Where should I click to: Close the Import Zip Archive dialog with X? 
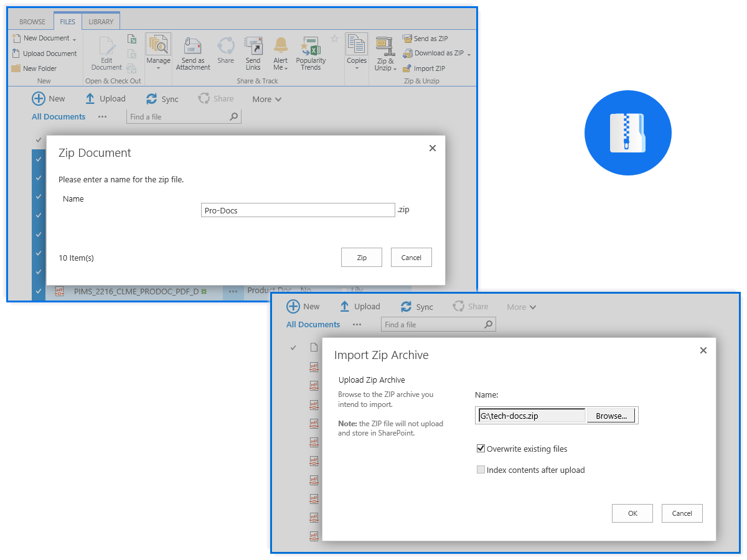point(703,350)
